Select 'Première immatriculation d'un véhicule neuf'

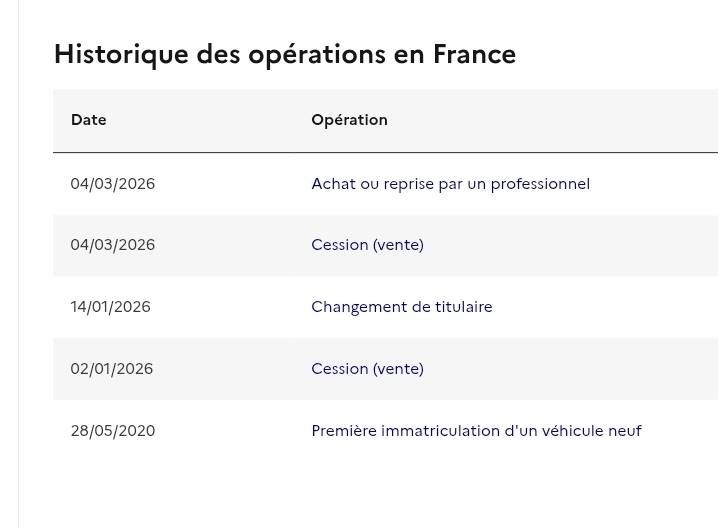point(476,431)
